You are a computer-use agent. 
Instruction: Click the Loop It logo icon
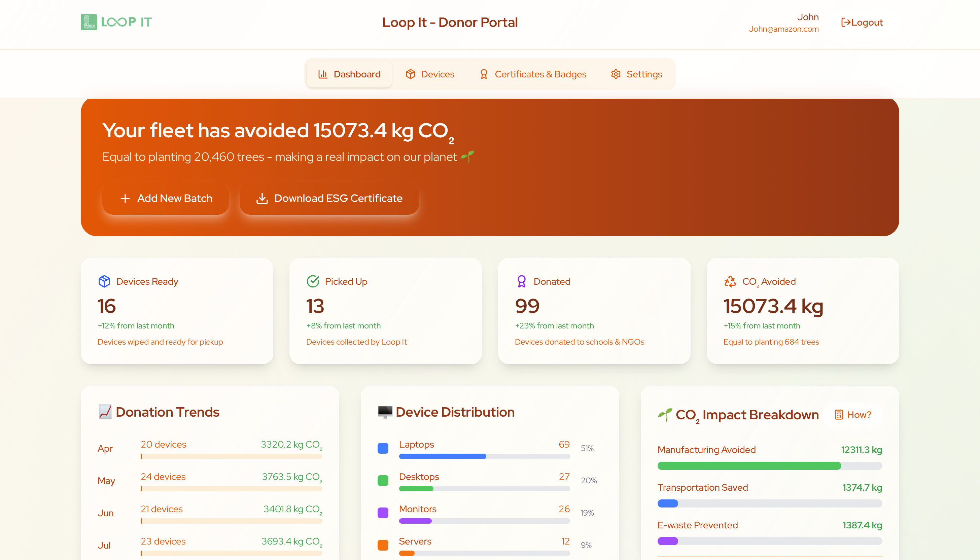click(x=89, y=22)
